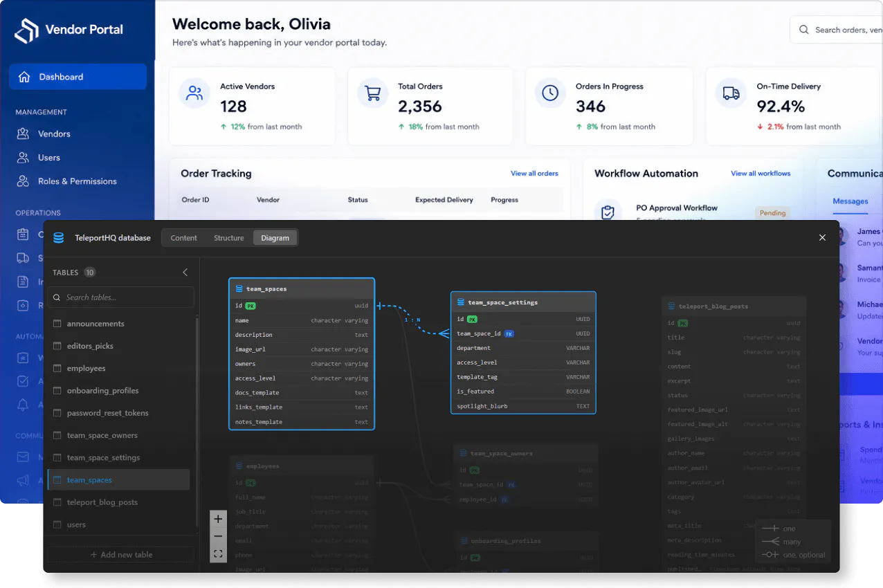The width and height of the screenshot is (883, 588).
Task: Switch to the Content tab
Action: [184, 238]
